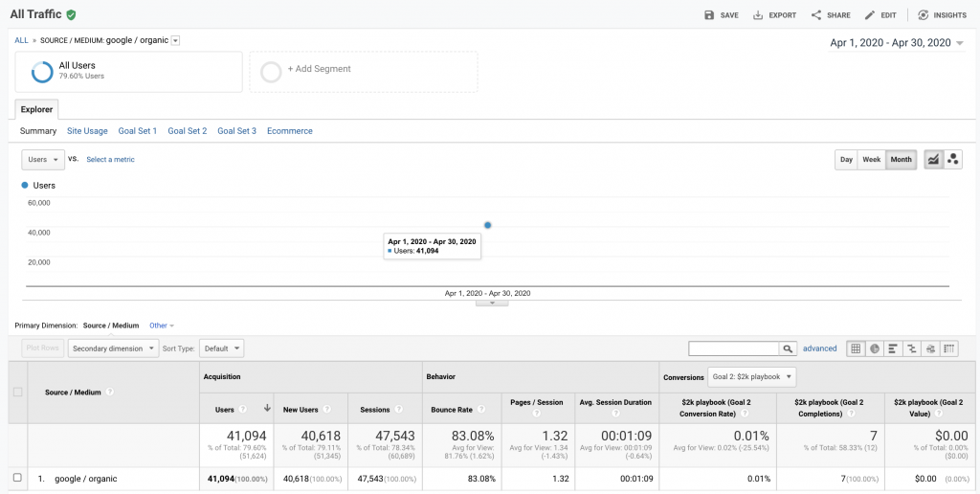Click the Users data point on chart
The height and width of the screenshot is (494, 980).
(487, 225)
